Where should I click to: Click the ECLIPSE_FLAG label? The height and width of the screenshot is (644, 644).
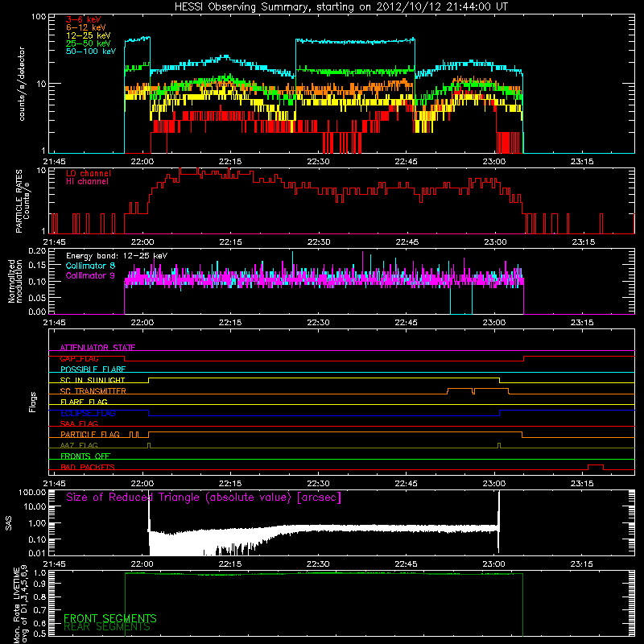tap(88, 413)
